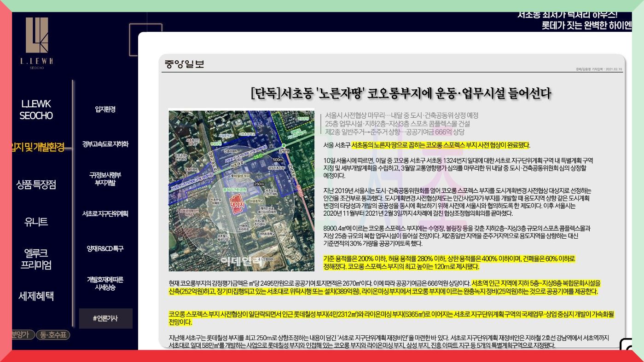644x362 pixels.
Task: Click the highlighted sentence starting 기준 용적률은 200%
Action: click(449, 263)
